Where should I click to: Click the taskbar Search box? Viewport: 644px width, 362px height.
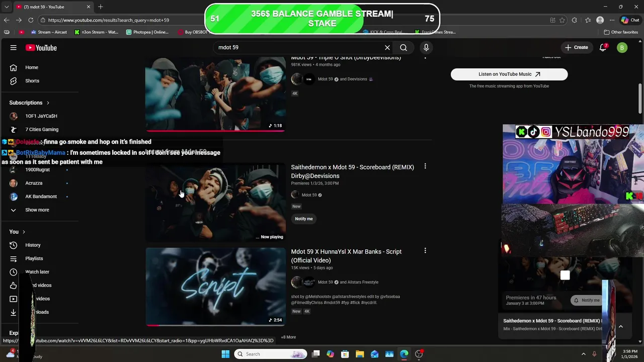[x=271, y=354]
